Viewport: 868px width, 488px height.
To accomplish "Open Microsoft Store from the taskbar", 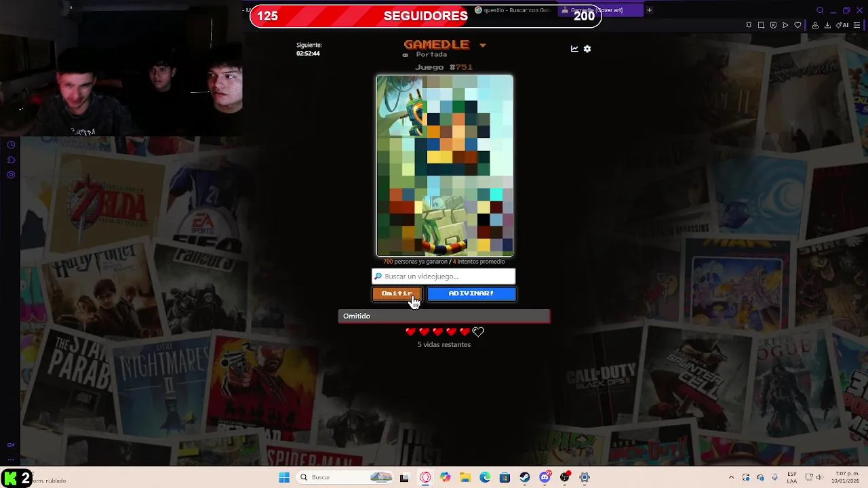I will [505, 477].
